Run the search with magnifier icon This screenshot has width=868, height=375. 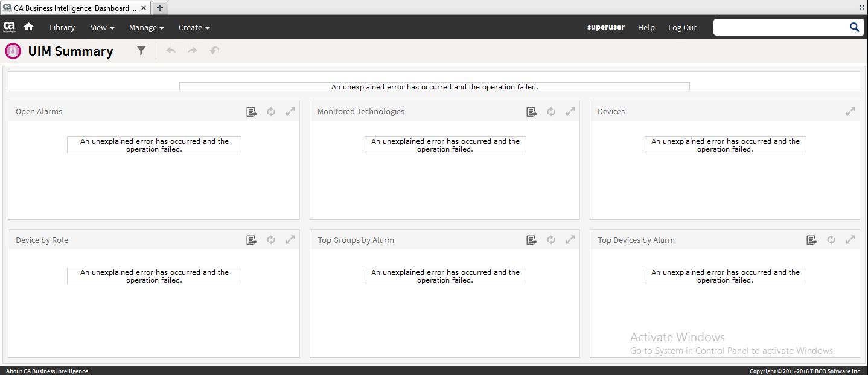pyautogui.click(x=855, y=27)
